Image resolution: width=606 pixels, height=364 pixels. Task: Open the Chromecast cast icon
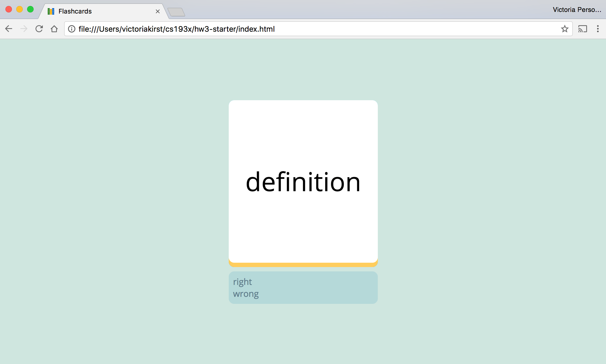click(582, 29)
